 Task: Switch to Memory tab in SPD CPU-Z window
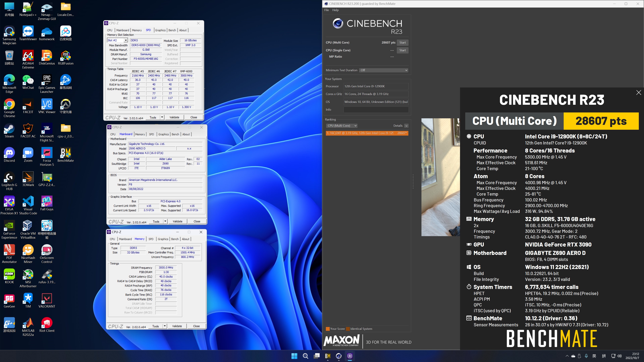(137, 30)
